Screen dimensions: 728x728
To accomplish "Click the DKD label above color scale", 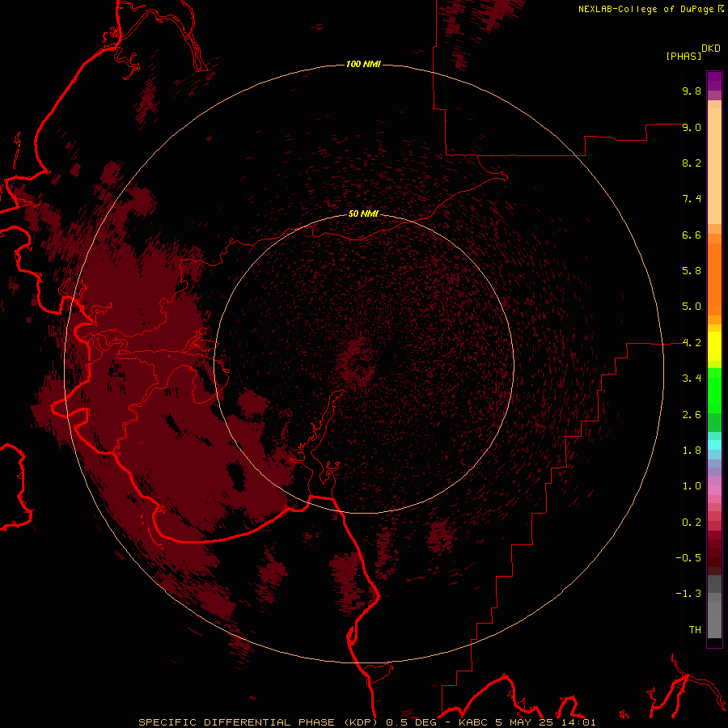I will coord(711,49).
